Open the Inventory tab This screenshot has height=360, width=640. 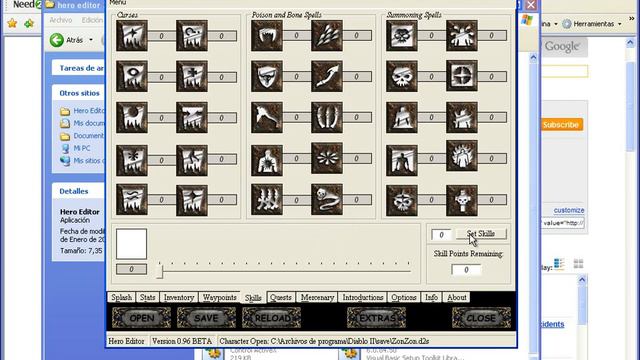tap(179, 297)
